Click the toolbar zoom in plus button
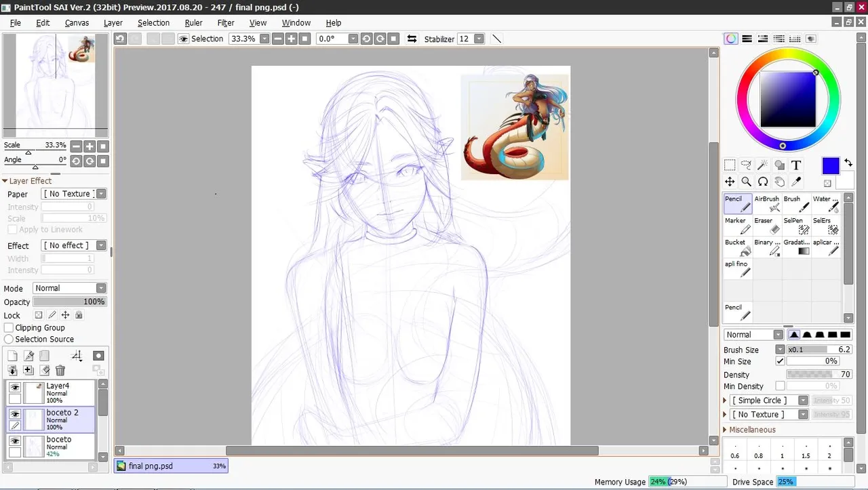The image size is (868, 490). (x=292, y=39)
